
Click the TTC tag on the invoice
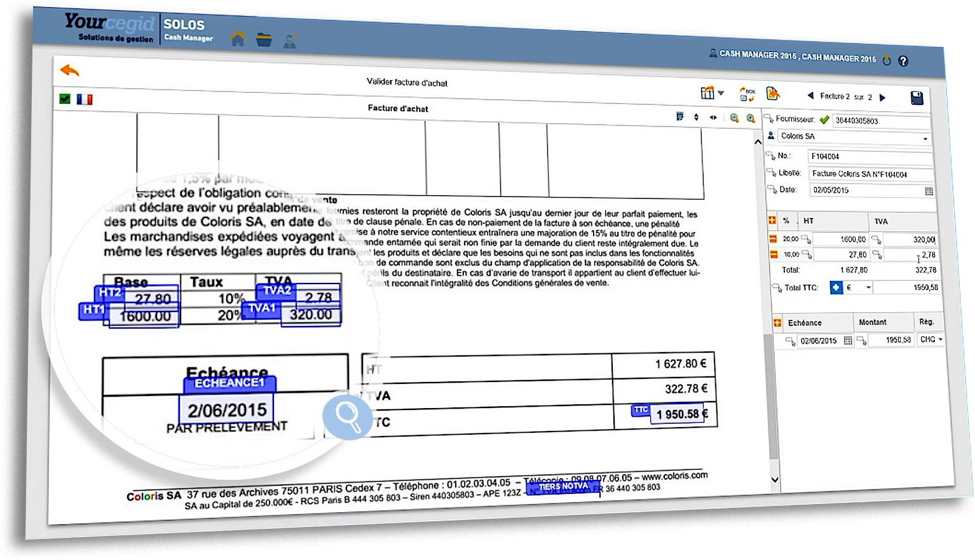pos(641,410)
